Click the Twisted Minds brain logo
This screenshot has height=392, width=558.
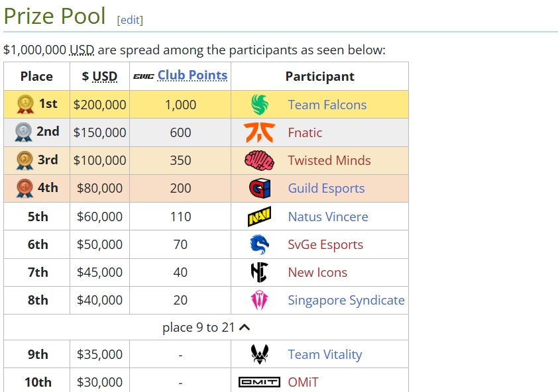pyautogui.click(x=259, y=160)
